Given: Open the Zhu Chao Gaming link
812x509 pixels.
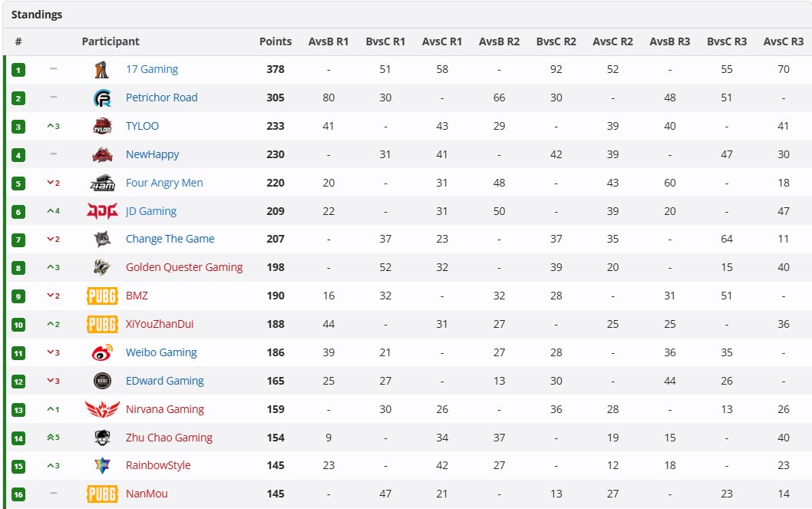Looking at the screenshot, I should pos(169,438).
